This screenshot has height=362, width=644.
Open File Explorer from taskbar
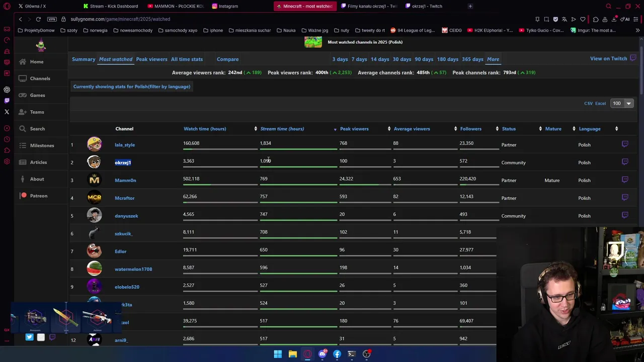pos(292,354)
